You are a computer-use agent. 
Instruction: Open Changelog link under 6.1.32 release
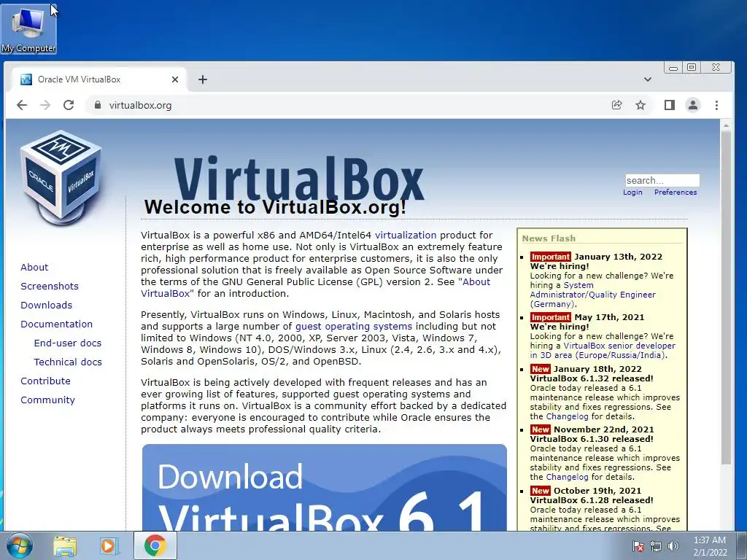(567, 416)
